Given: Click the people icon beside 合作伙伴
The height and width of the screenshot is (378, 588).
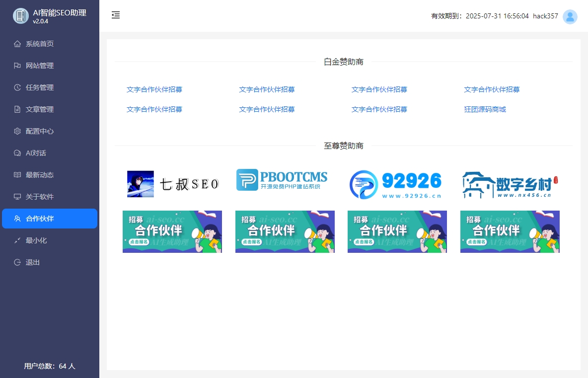Looking at the screenshot, I should tap(17, 219).
